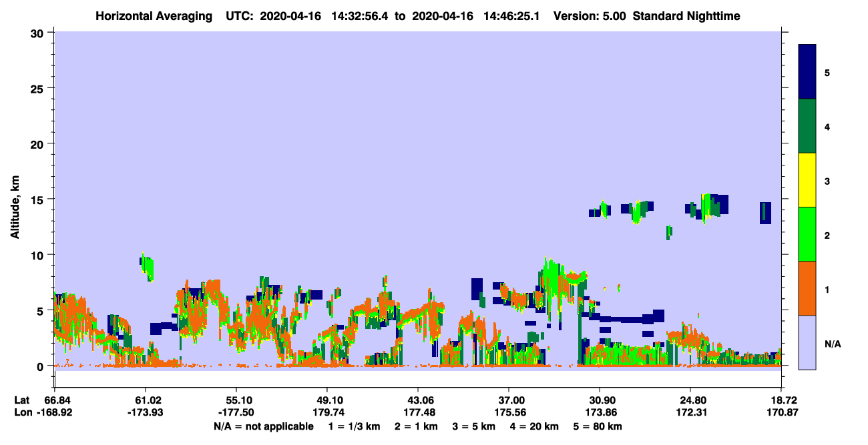The image size is (868, 445).
Task: Click the colorbar label 2
Action: [827, 236]
